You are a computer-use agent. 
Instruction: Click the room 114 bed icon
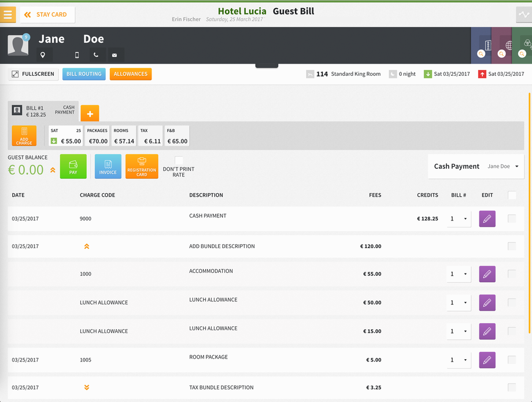point(310,74)
